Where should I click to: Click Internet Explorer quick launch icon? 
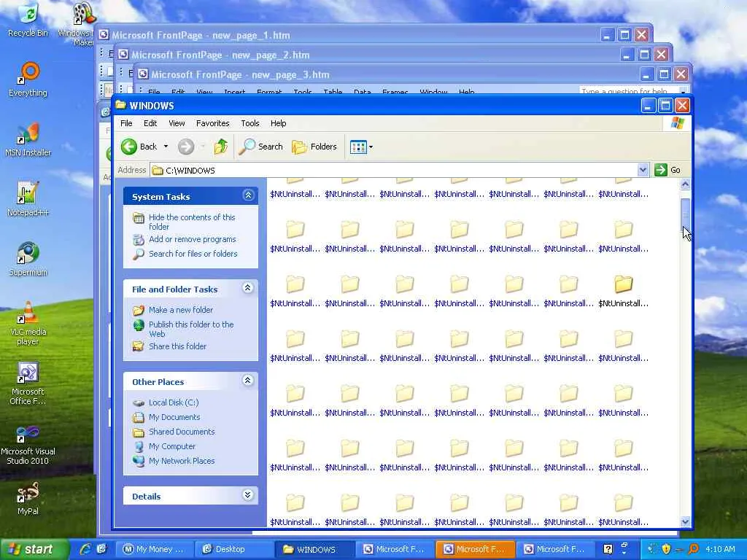(x=86, y=549)
